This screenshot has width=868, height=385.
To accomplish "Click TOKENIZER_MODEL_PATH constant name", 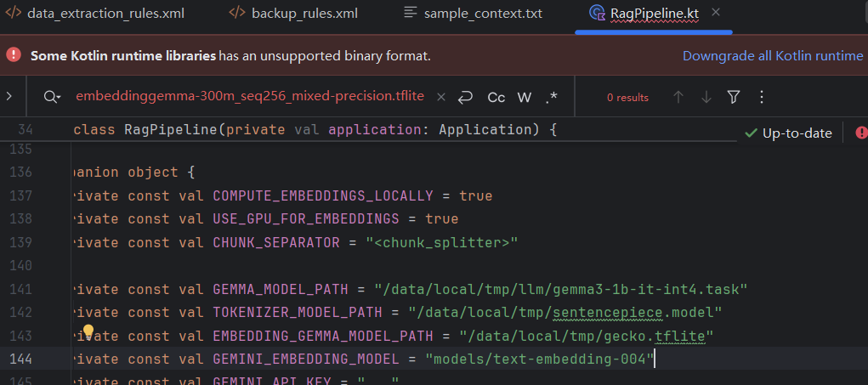I will [298, 313].
